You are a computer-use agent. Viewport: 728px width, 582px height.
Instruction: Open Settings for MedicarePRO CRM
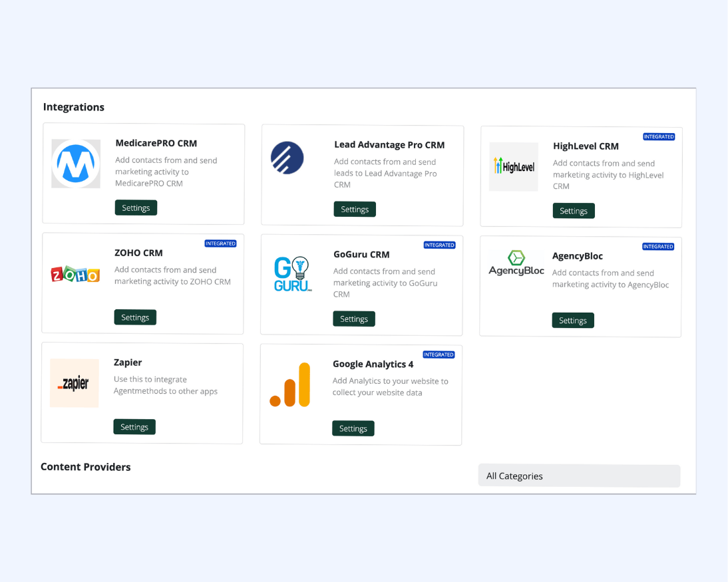click(x=136, y=208)
